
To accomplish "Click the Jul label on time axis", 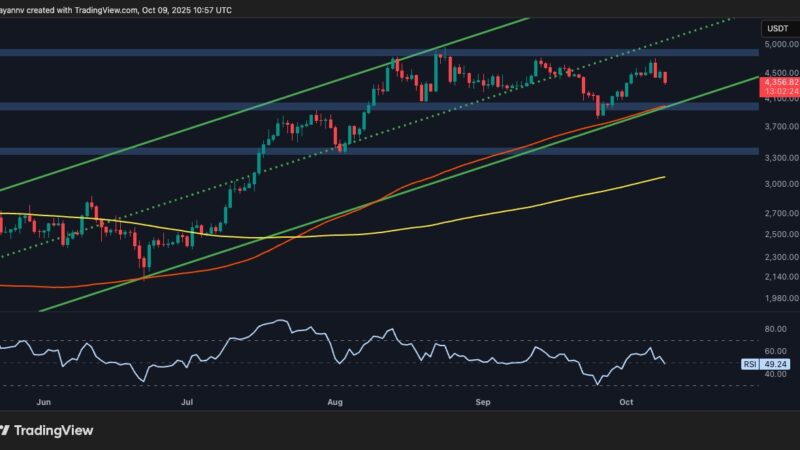I will [x=187, y=401].
